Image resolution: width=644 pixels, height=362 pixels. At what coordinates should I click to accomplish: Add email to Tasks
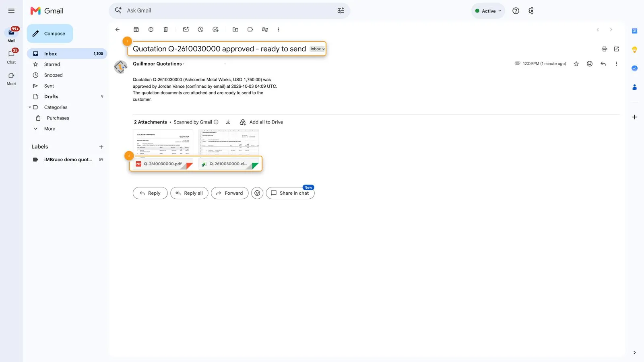(215, 29)
